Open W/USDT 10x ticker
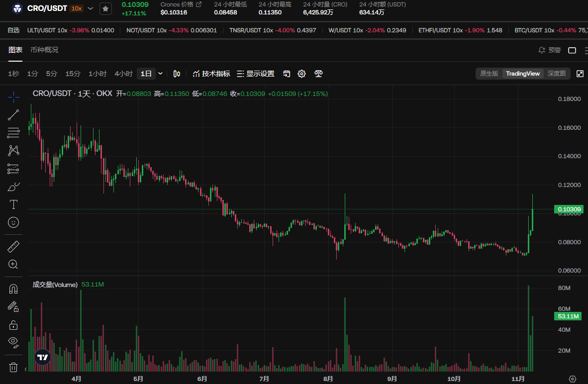The image size is (588, 384). click(x=367, y=30)
